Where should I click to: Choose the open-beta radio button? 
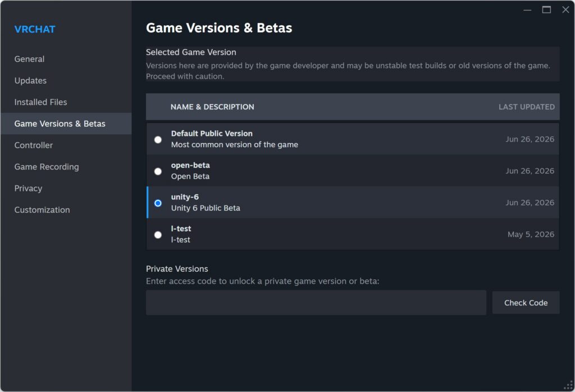coord(158,171)
